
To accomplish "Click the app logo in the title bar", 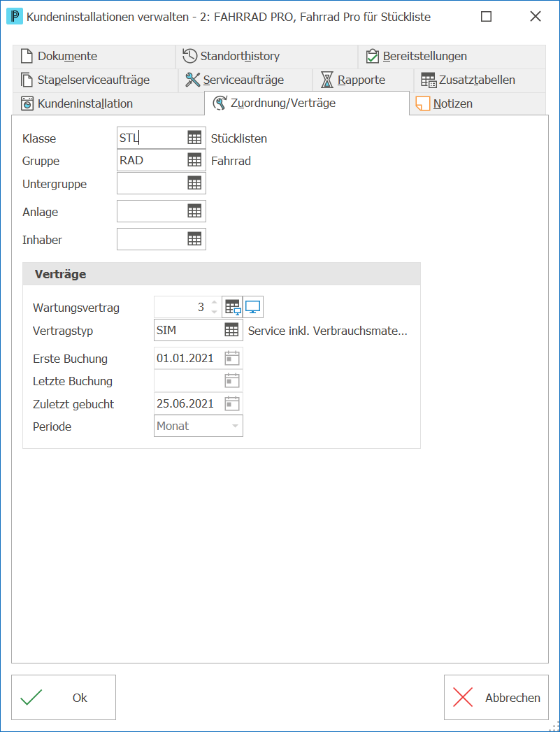I will point(15,17).
